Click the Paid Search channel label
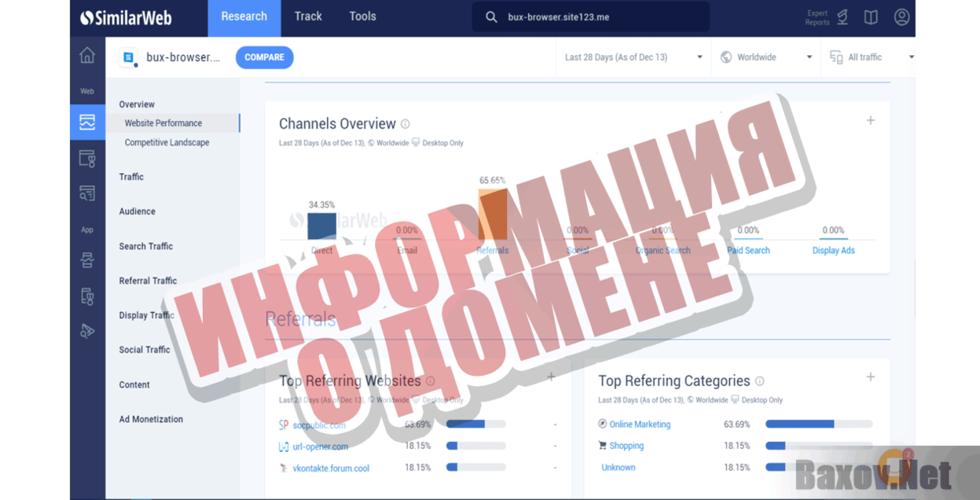Screen dimensions: 980x500 click(x=748, y=251)
